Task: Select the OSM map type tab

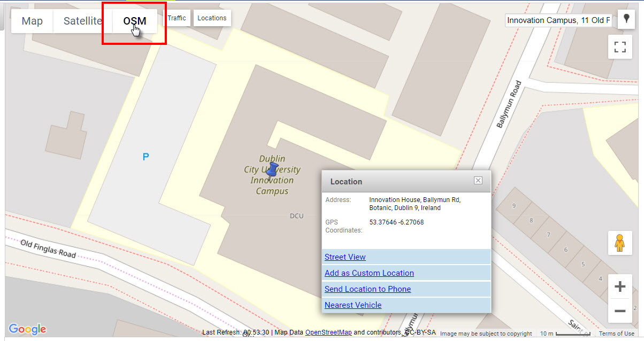Action: (135, 21)
